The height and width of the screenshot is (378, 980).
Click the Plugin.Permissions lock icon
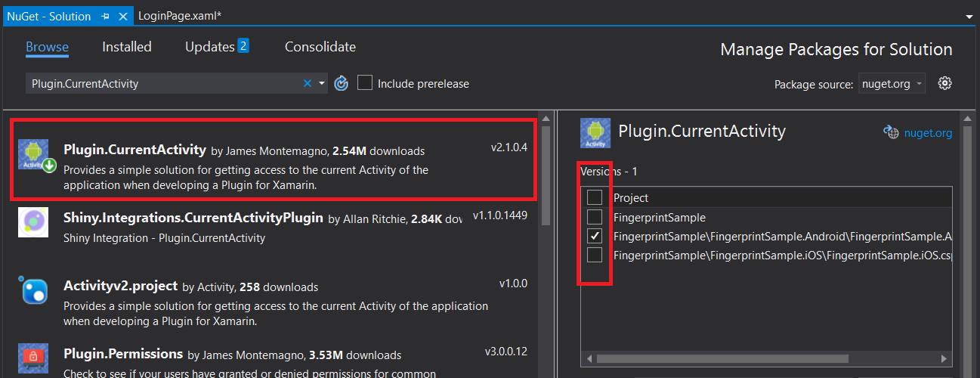[x=33, y=357]
